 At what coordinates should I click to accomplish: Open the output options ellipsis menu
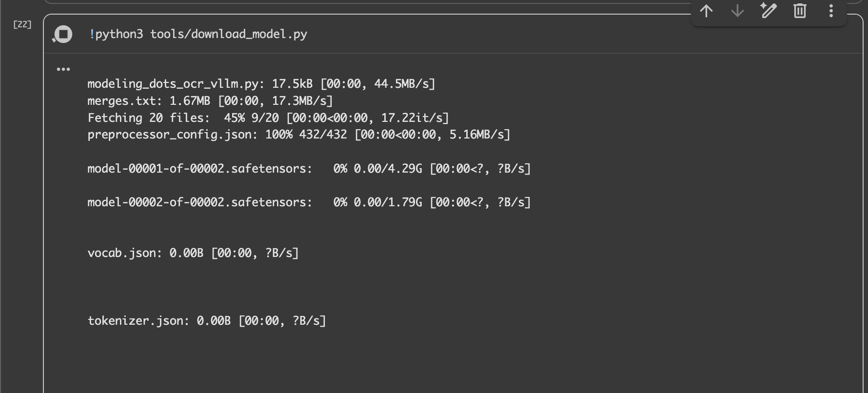point(63,69)
